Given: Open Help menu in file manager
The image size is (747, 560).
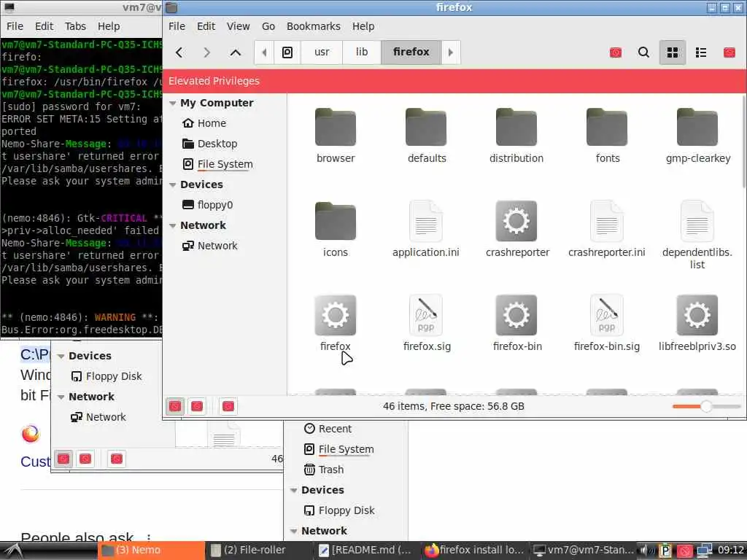Looking at the screenshot, I should click(x=363, y=26).
